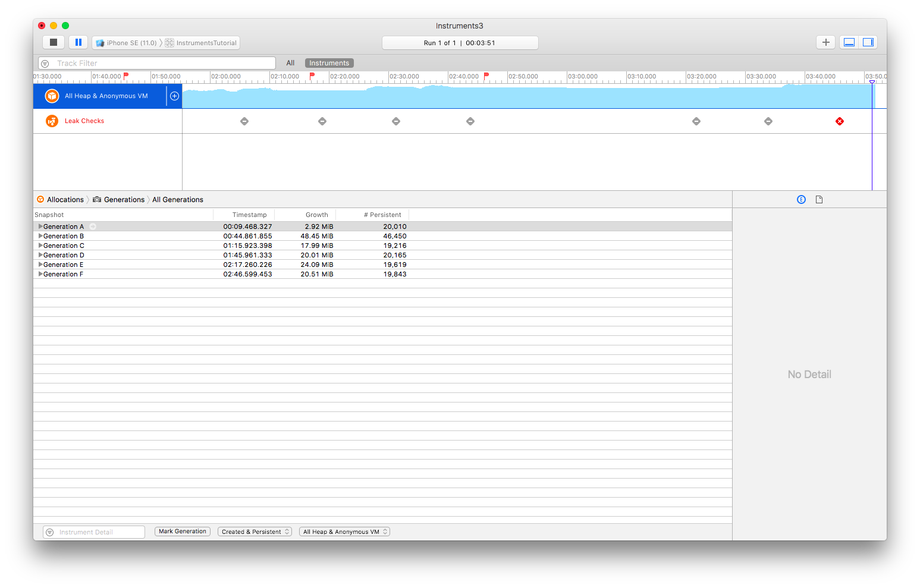Sort by the Growth column header
The height and width of the screenshot is (588, 920).
[305, 215]
